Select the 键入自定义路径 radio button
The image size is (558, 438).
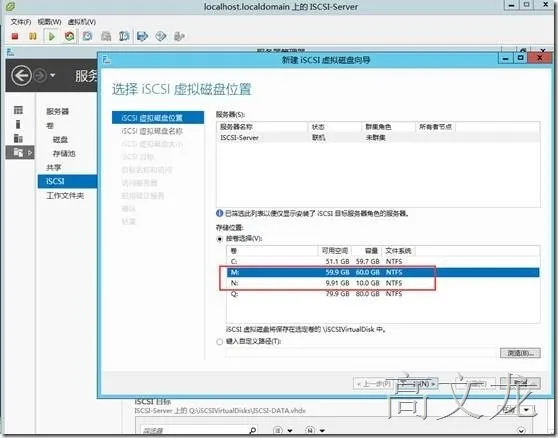[x=220, y=342]
